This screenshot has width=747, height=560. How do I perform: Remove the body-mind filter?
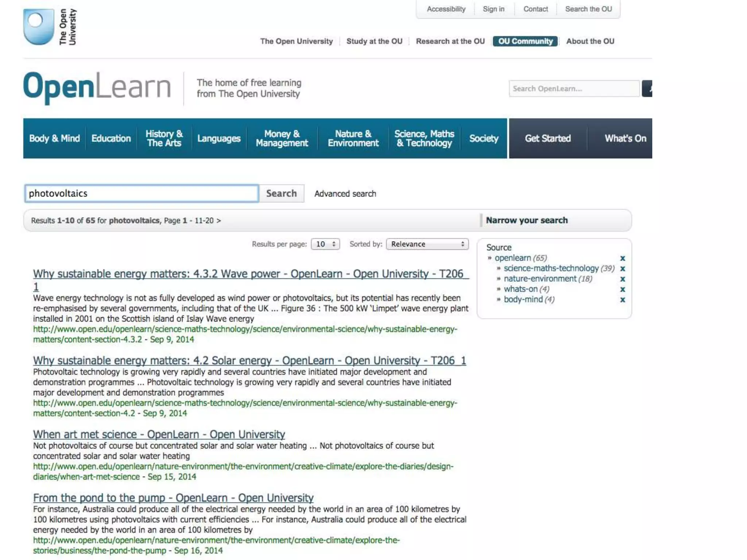tap(623, 300)
